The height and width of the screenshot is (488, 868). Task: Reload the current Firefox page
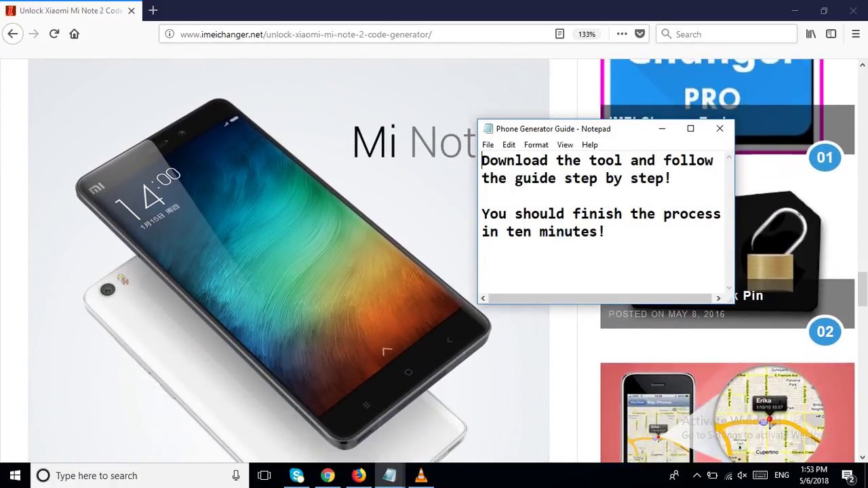[54, 34]
